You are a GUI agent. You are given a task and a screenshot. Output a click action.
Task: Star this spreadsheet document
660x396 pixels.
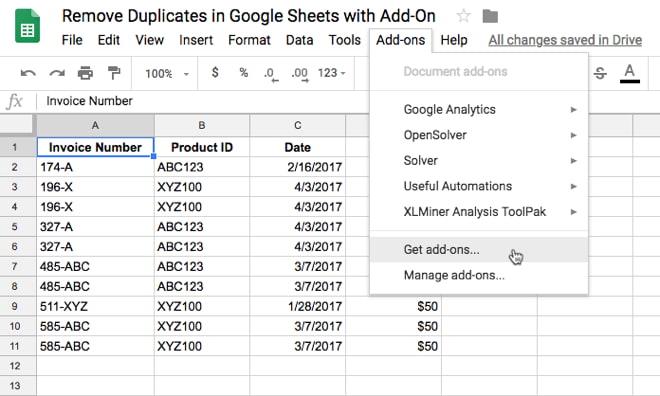pyautogui.click(x=463, y=16)
